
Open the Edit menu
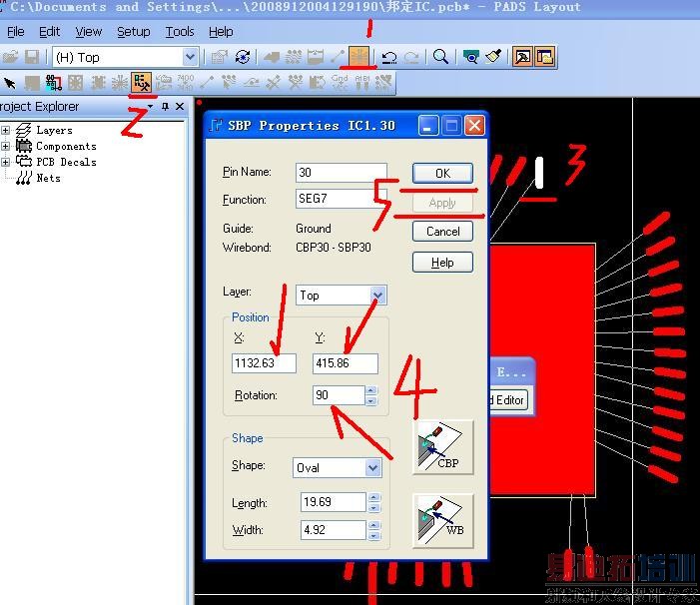[x=49, y=32]
